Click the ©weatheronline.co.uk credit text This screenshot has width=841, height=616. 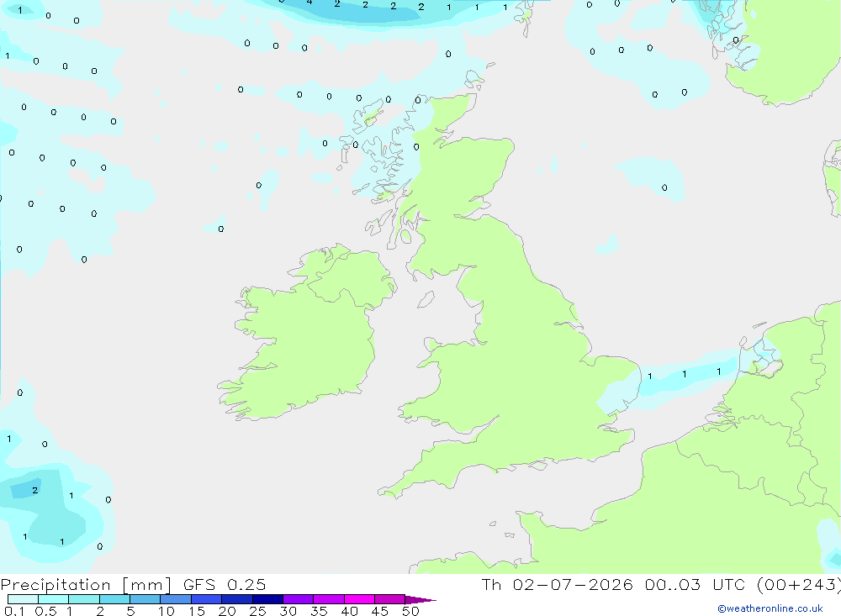coord(770,608)
